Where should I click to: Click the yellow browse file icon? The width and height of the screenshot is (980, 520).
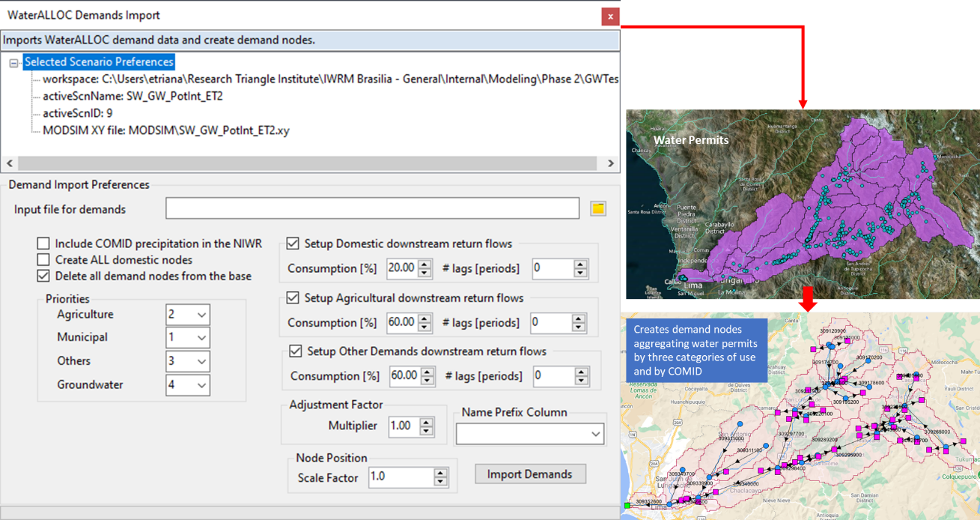coord(597,209)
